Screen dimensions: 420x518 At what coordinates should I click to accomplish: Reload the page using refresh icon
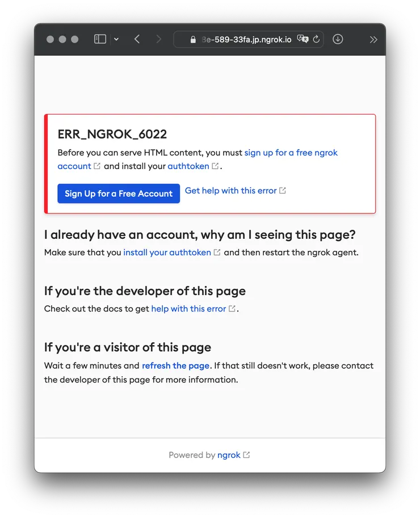coord(316,39)
